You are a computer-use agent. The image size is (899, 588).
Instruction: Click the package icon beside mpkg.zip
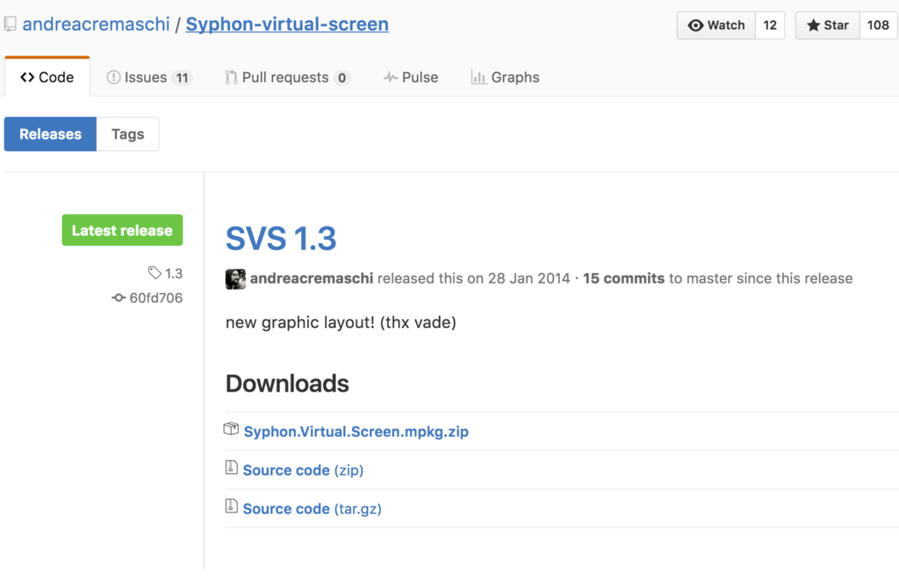click(231, 428)
